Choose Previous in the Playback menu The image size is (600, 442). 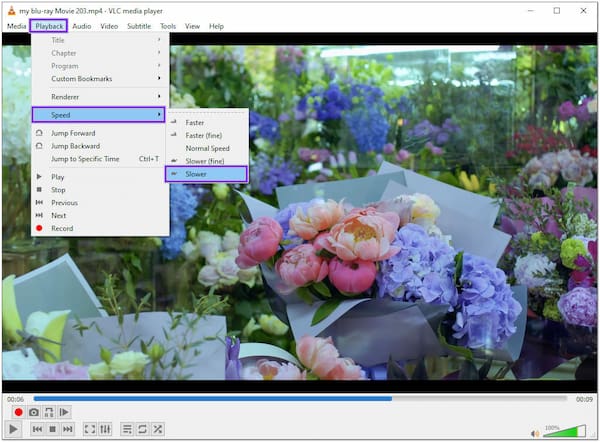point(100,203)
